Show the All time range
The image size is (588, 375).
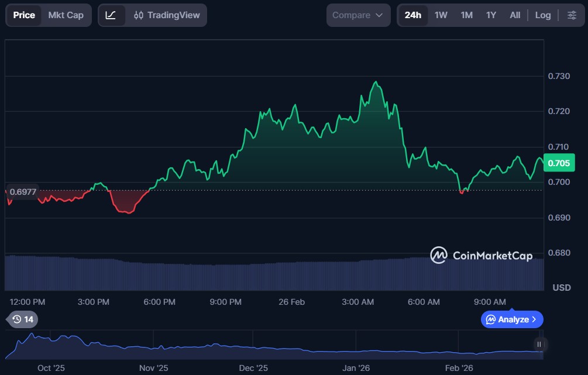coord(515,15)
